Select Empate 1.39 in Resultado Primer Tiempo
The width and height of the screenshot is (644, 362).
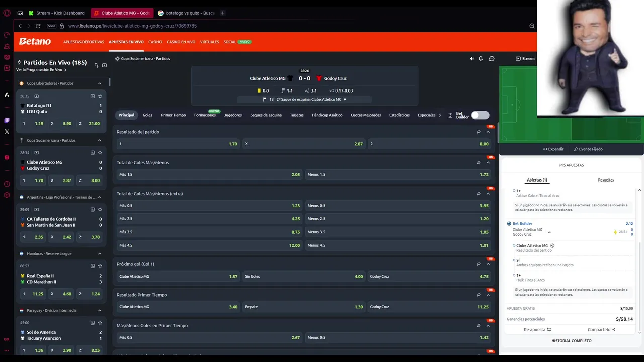tap(303, 307)
